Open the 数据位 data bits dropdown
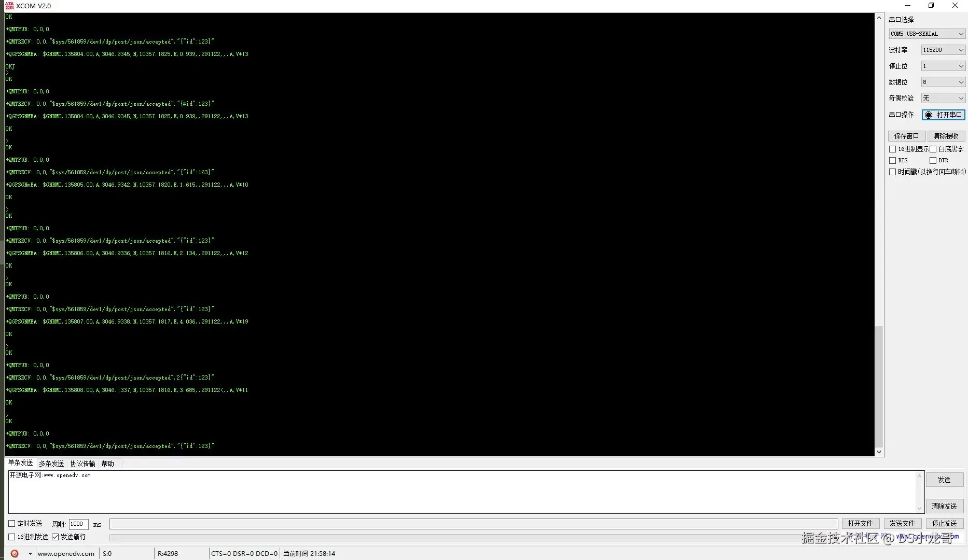 943,82
